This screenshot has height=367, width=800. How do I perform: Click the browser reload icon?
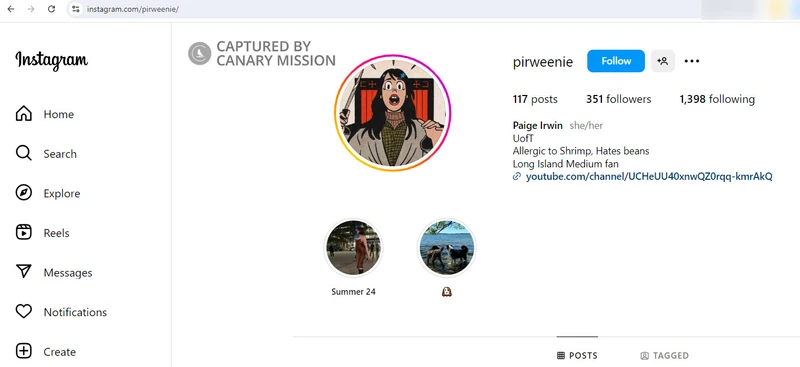pyautogui.click(x=52, y=9)
